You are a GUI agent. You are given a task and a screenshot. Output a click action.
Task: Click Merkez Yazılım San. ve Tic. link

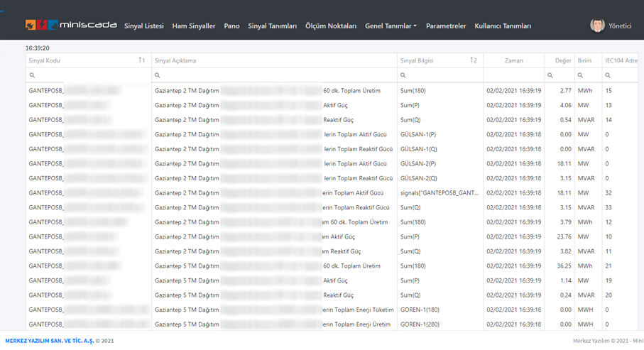[x=50, y=341]
